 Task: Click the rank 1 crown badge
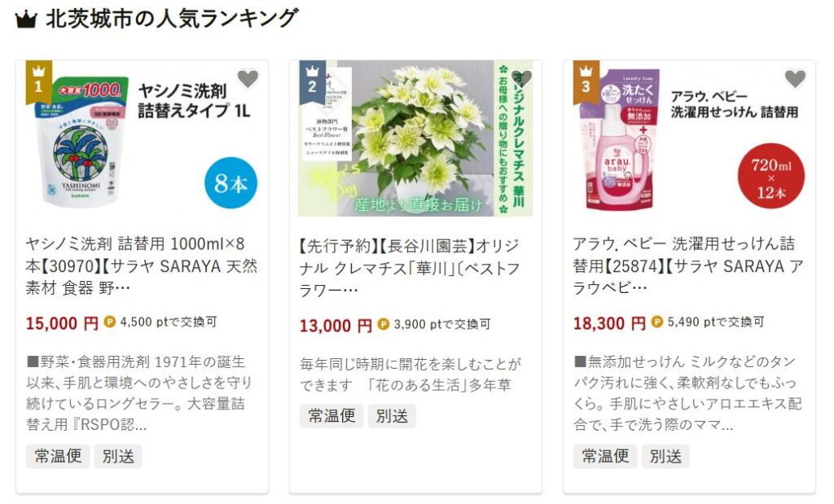pyautogui.click(x=39, y=81)
